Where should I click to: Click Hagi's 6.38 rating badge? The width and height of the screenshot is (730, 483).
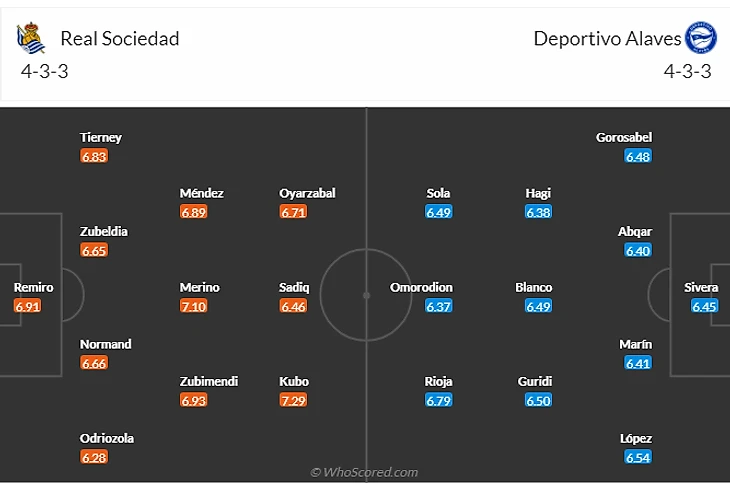(x=538, y=212)
